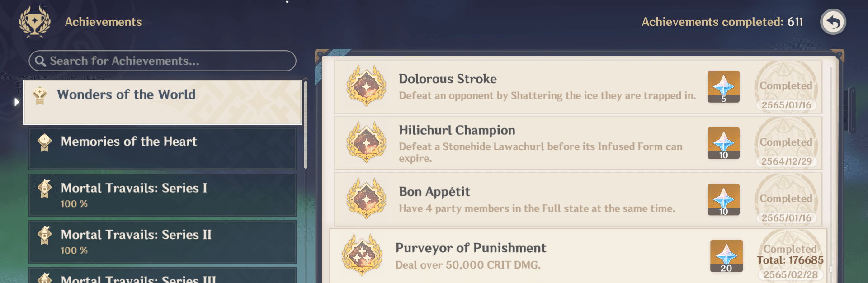Click the Hilichurl Champion medal badge
868x283 pixels.
(366, 142)
